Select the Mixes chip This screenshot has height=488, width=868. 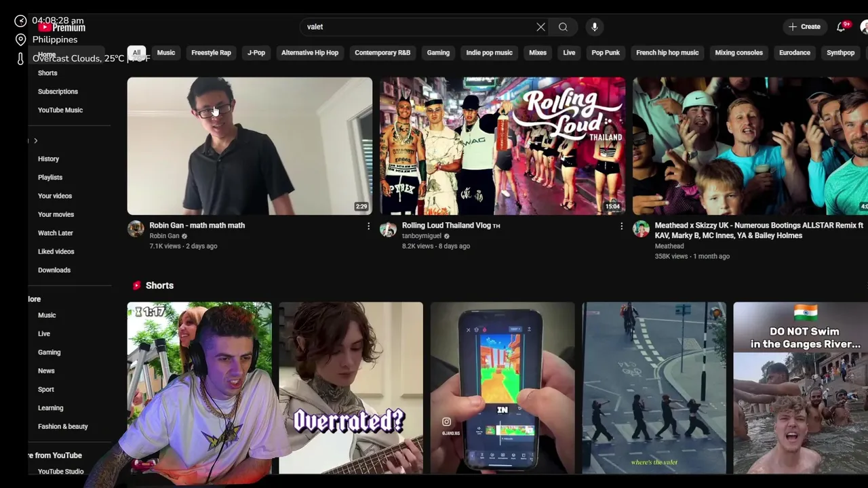pos(538,53)
